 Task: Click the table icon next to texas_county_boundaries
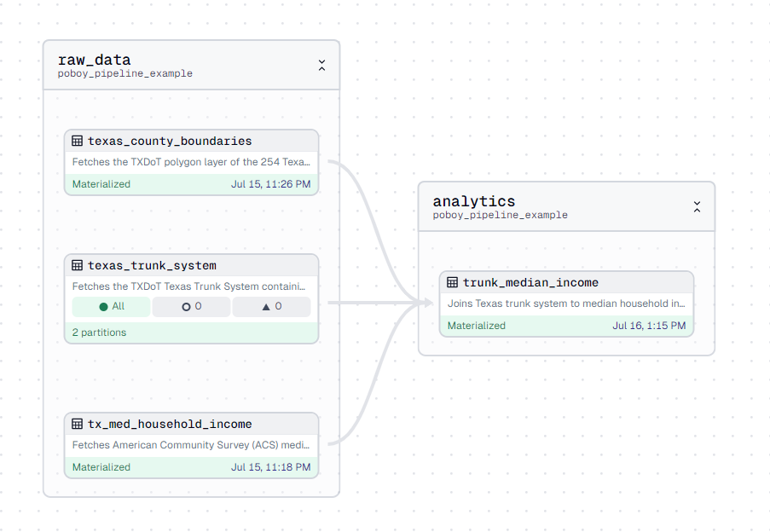(78, 141)
